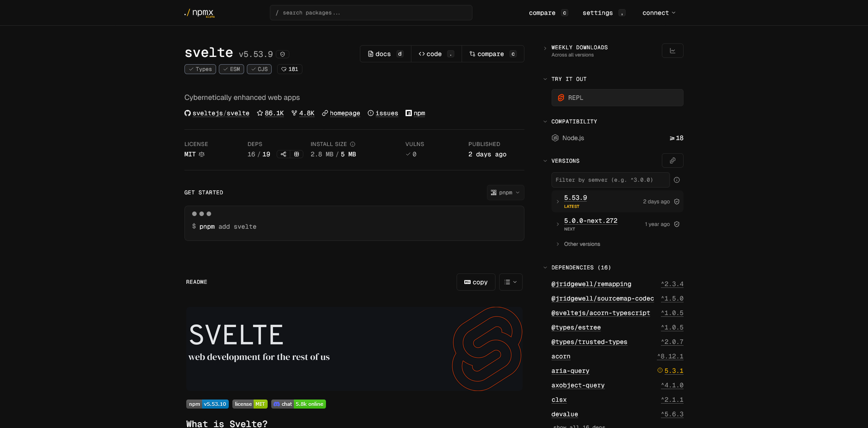Click the provenance shield beside v5.53.9 title

tap(283, 54)
